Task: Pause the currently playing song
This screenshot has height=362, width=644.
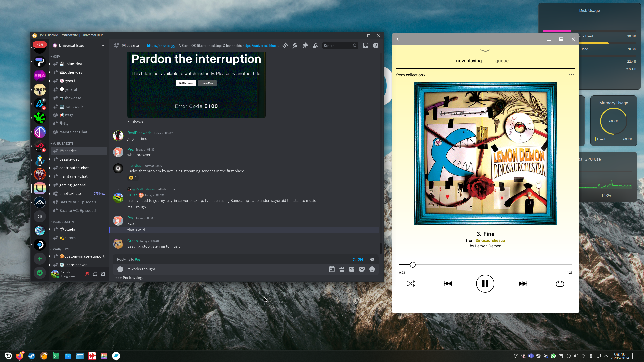Action: coord(485,283)
